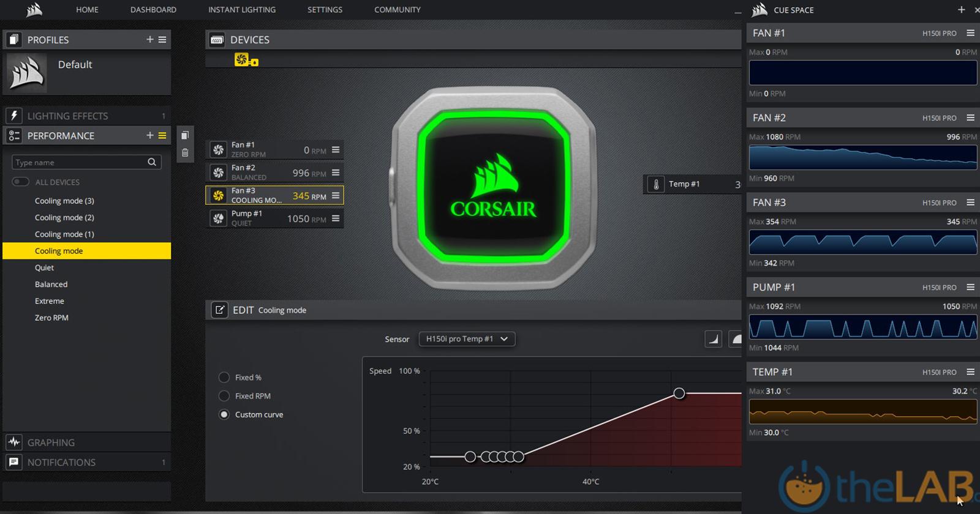
Task: Add a new profile with plus icon
Action: click(150, 39)
